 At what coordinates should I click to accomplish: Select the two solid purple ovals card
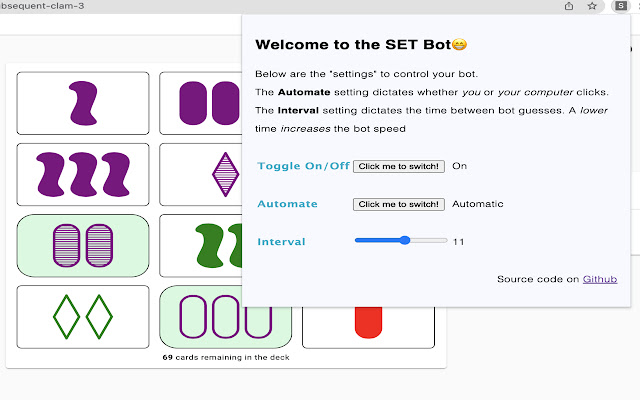(200, 103)
